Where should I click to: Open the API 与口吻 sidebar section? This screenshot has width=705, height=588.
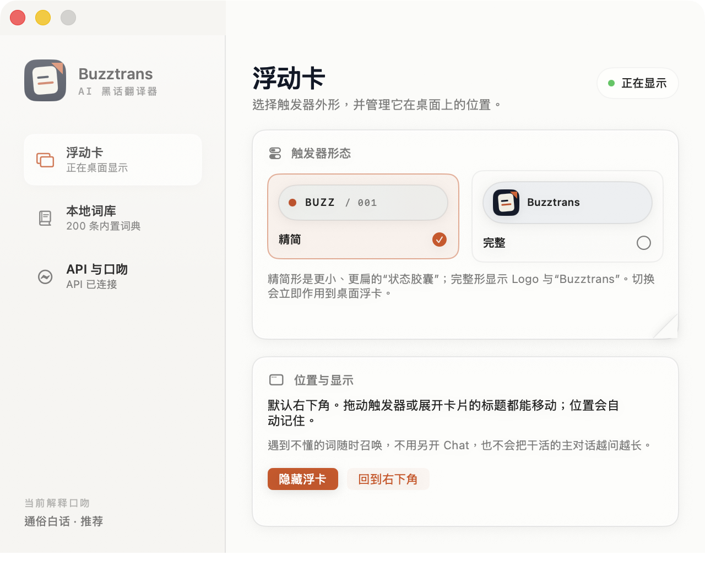pos(113,276)
